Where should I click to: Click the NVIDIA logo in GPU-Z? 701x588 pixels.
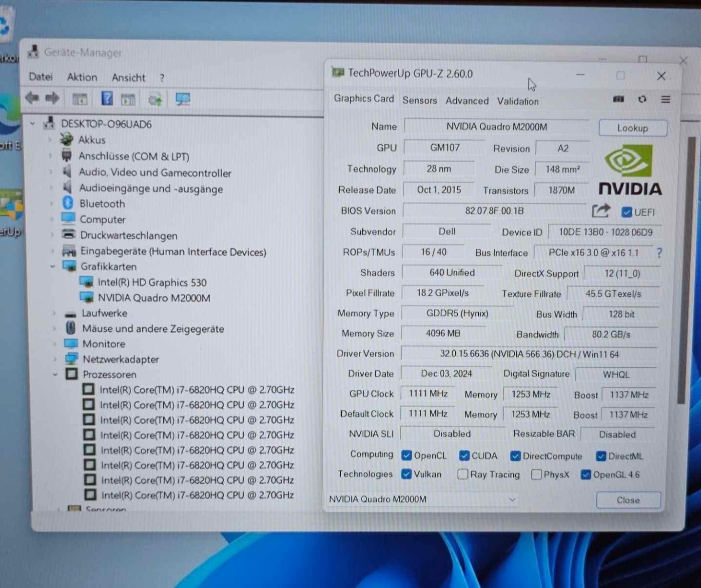(x=629, y=171)
